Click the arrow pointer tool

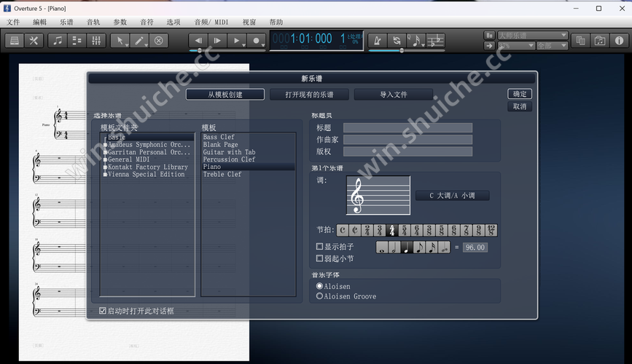120,41
